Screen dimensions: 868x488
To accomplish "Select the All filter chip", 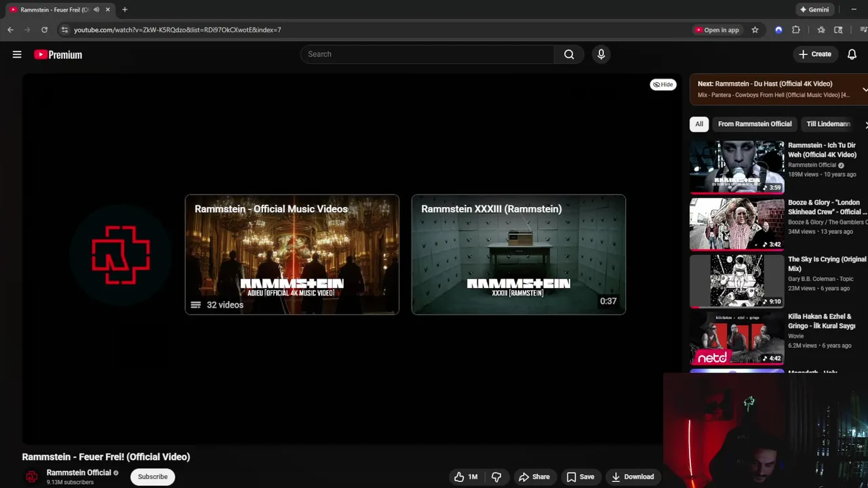I will pyautogui.click(x=699, y=124).
